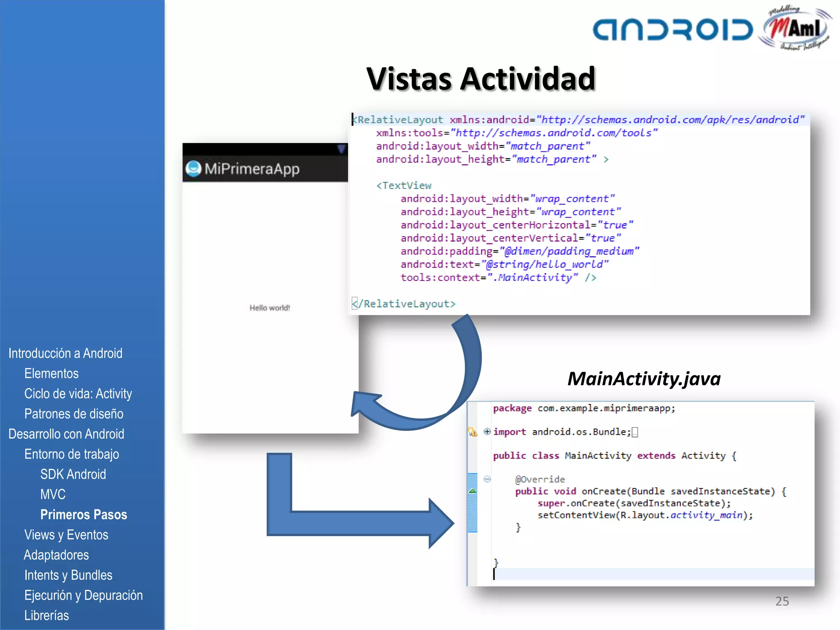Click the Vistas Actividad slide title
Image resolution: width=840 pixels, height=630 pixels.
[481, 78]
